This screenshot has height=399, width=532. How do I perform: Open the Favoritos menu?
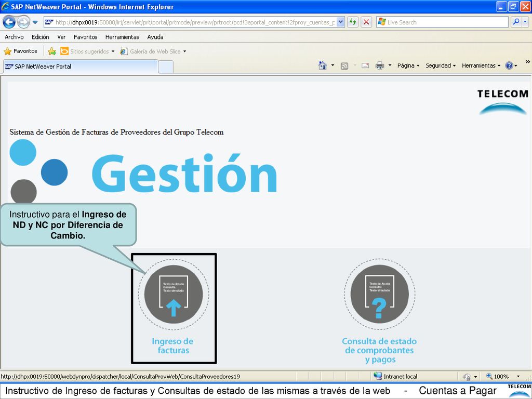click(x=86, y=37)
